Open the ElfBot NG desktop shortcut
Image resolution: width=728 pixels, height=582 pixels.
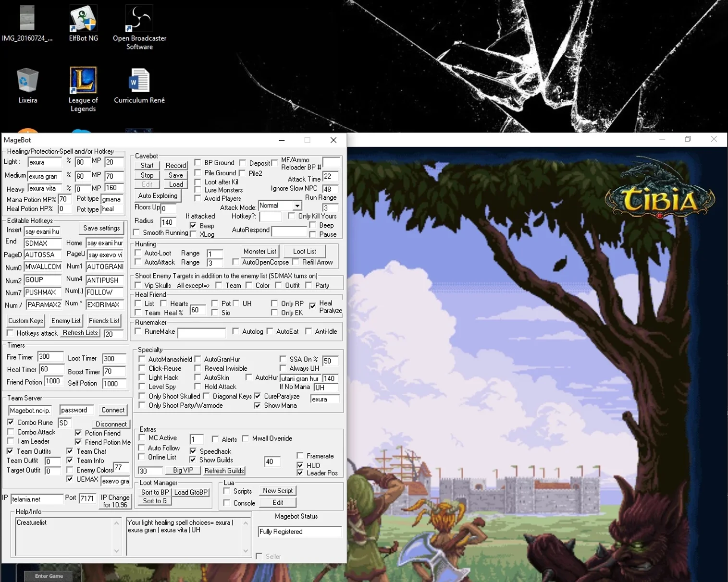click(x=83, y=23)
